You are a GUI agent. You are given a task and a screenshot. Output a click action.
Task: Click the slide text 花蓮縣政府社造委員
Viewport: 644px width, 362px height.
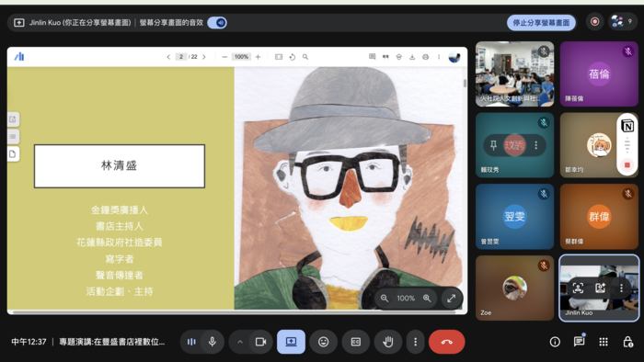(119, 243)
